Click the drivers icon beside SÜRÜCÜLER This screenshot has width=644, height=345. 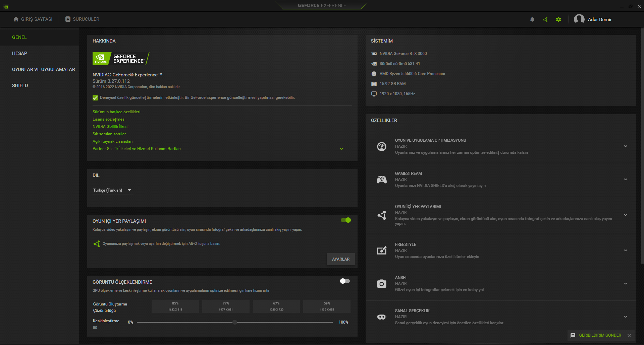click(68, 19)
